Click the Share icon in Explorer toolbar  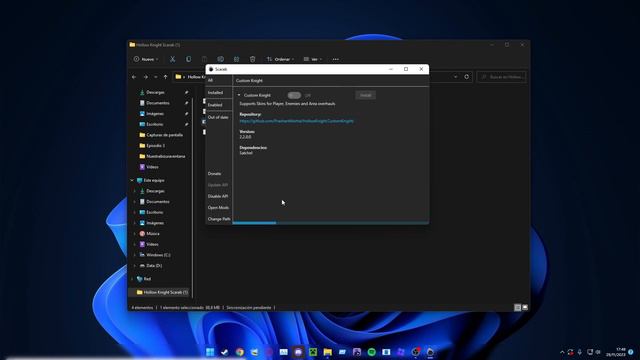tap(236, 59)
